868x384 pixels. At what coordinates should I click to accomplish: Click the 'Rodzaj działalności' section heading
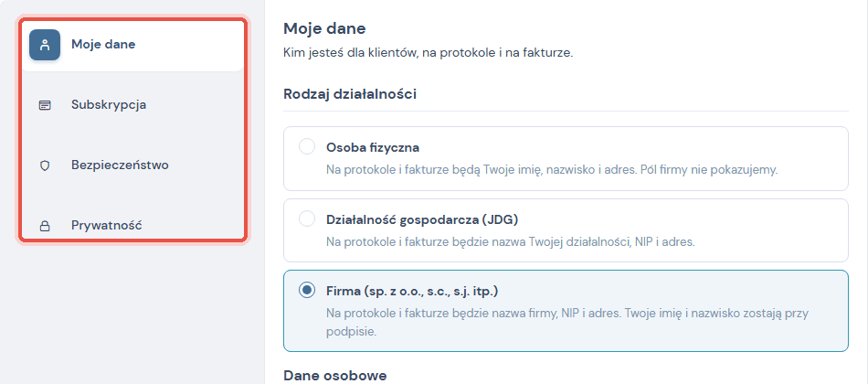point(350,94)
